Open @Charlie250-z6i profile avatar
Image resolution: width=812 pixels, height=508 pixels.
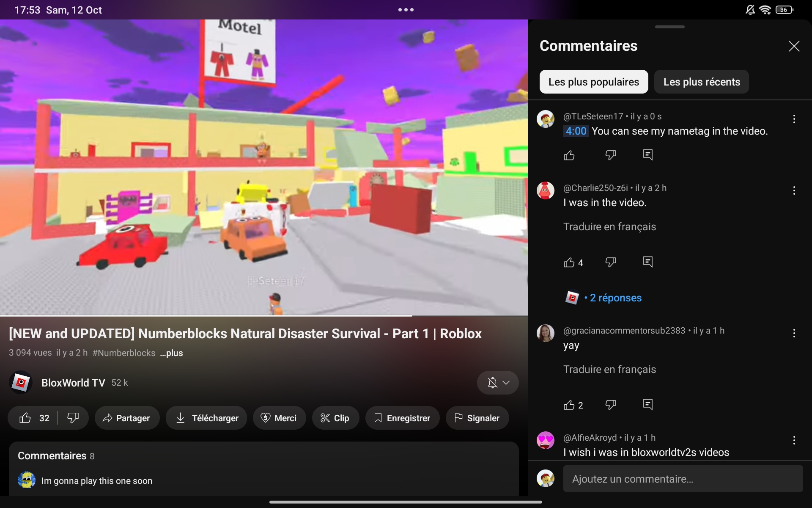click(546, 190)
